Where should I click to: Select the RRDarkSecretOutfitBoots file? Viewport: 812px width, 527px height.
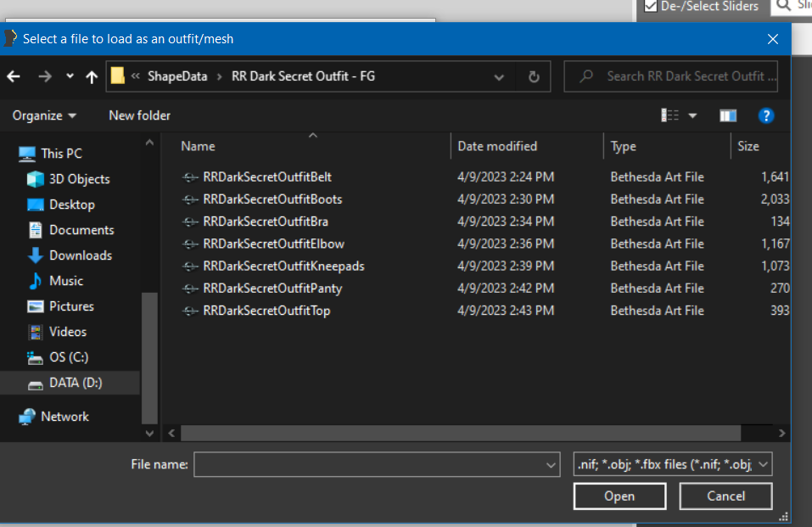pos(272,199)
